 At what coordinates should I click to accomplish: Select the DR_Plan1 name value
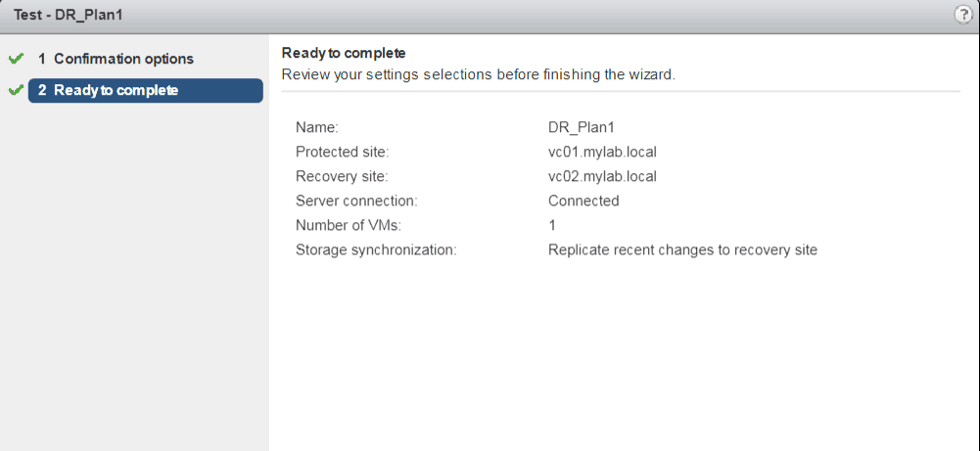[582, 126]
